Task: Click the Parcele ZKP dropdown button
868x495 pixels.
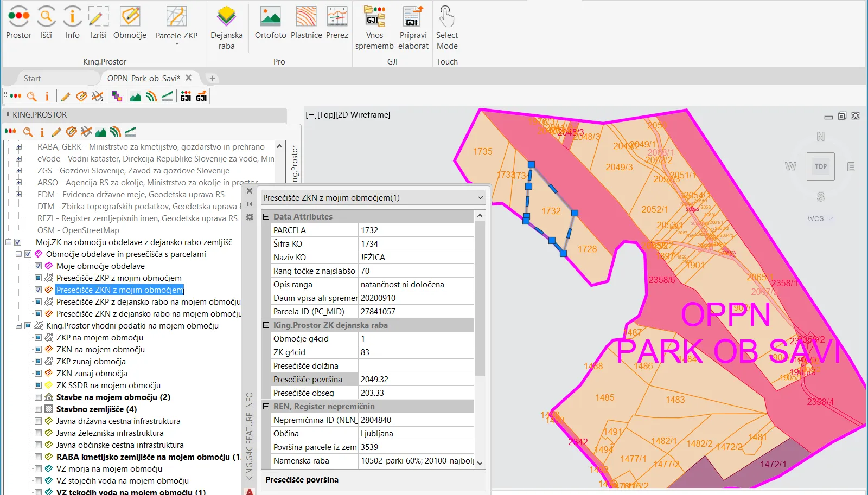Action: pos(176,43)
